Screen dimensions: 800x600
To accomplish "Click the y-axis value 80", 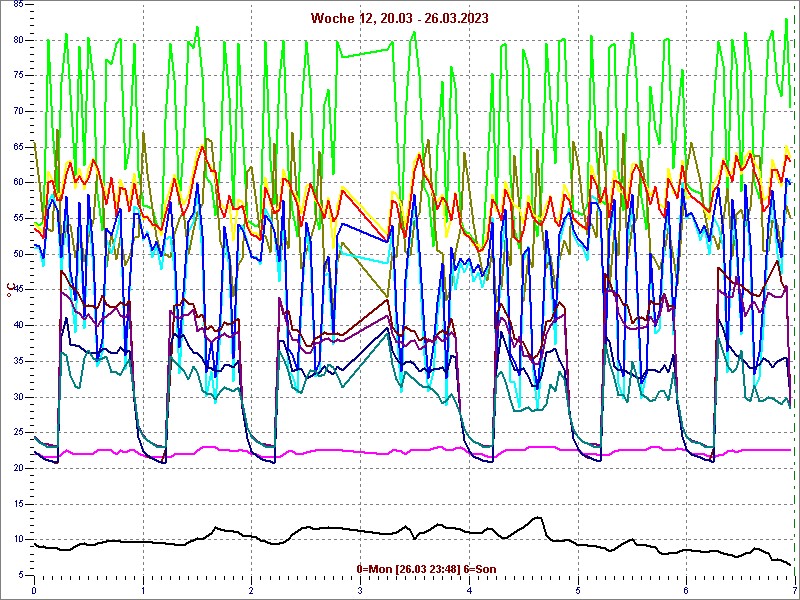I will (18, 40).
